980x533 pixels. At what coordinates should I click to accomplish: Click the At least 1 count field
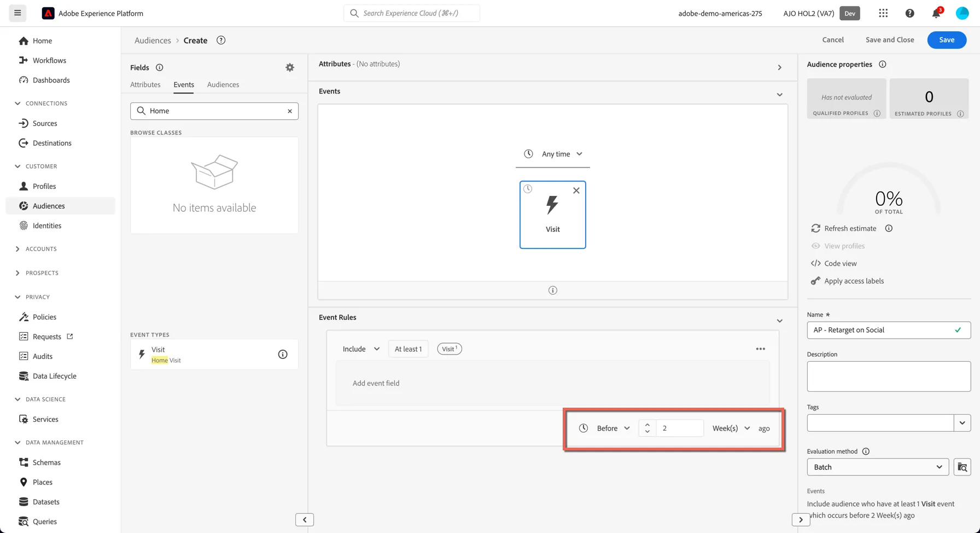(409, 349)
